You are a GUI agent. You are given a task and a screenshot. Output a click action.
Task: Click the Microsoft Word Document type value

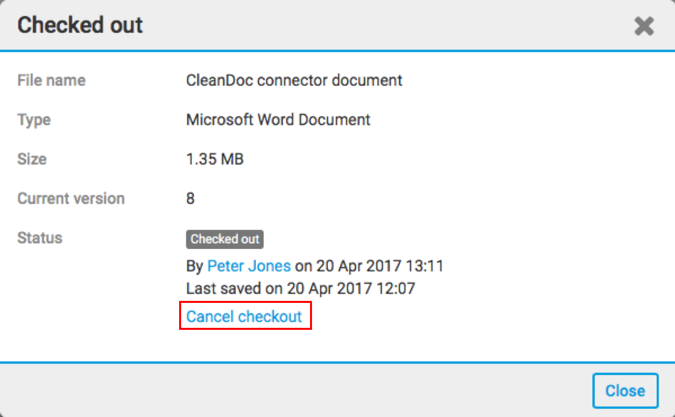278,120
